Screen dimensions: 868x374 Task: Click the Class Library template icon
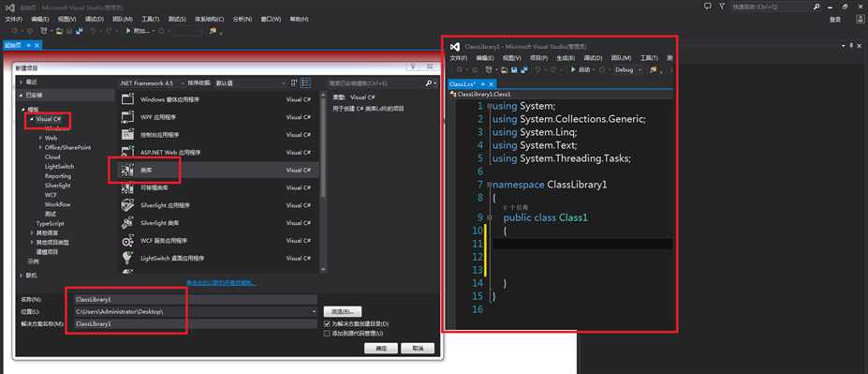[x=127, y=170]
